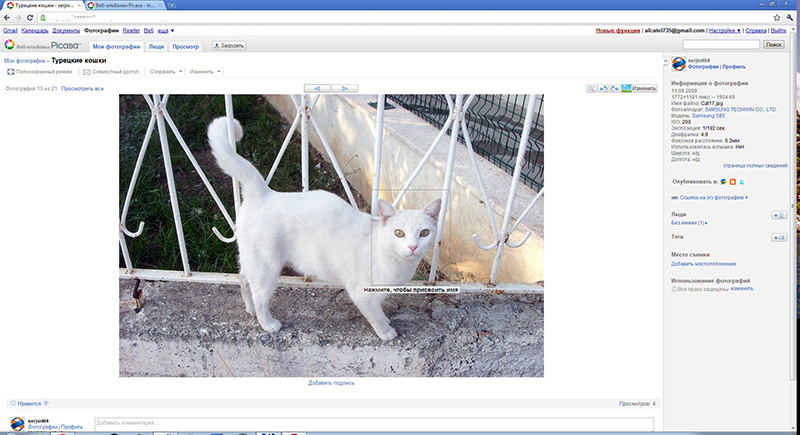The height and width of the screenshot is (435, 800).
Task: Open the browser wrench settings menu
Action: pos(789,17)
